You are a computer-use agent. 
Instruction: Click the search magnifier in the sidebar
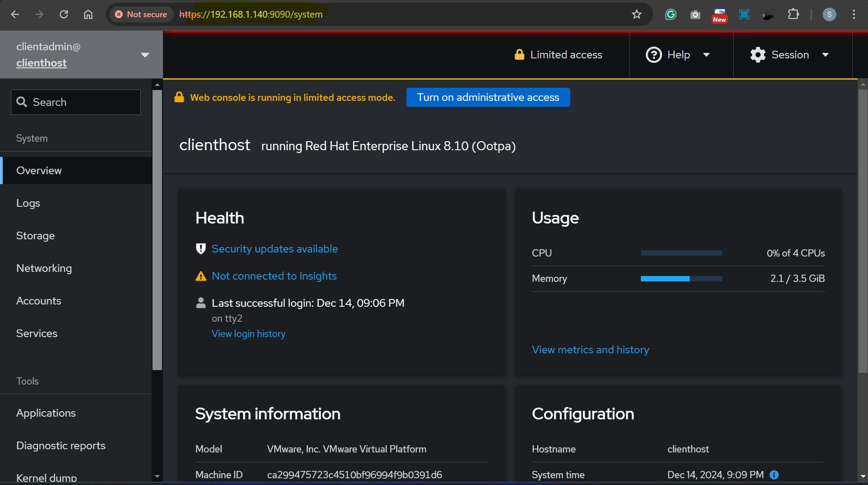[22, 102]
